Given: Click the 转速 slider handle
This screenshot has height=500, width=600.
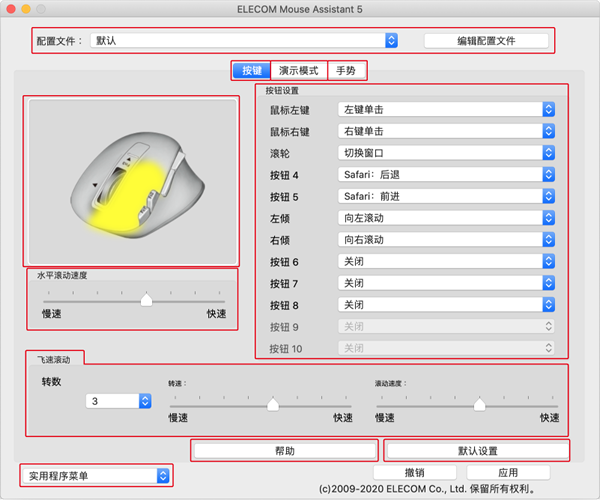Looking at the screenshot, I should pos(273,404).
